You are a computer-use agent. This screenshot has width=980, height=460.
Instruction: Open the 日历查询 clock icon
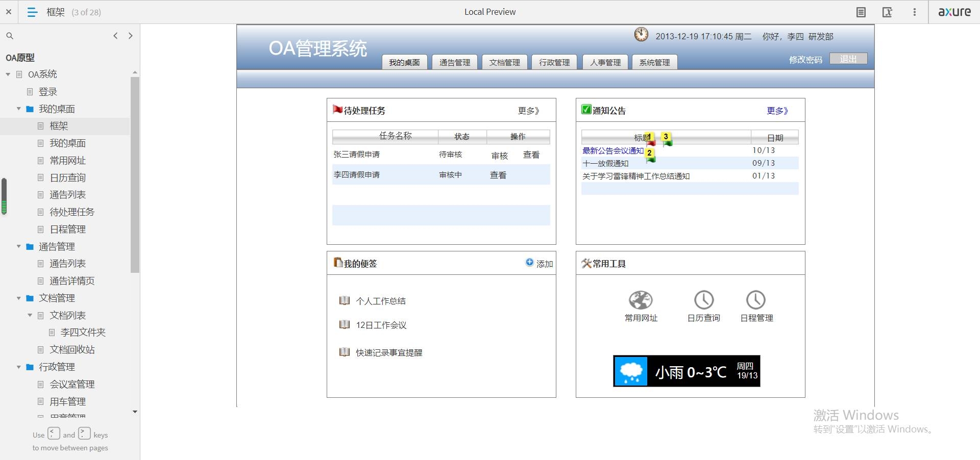point(704,300)
